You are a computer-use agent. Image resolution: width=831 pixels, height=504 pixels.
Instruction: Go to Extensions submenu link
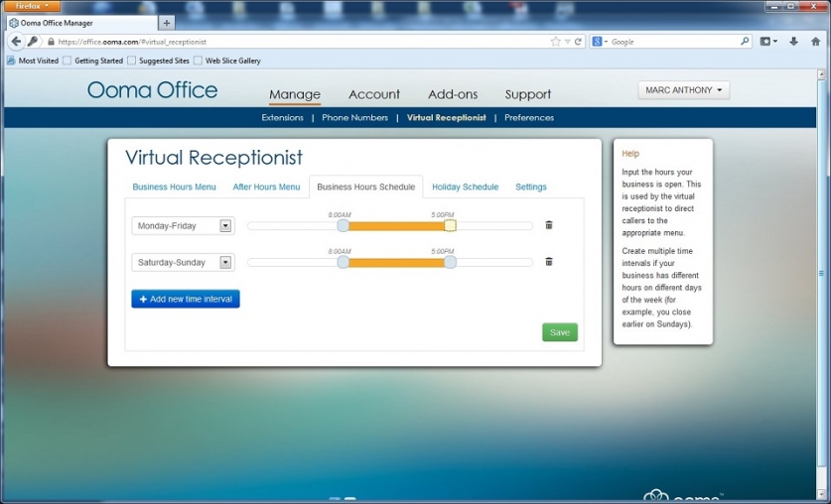click(283, 117)
